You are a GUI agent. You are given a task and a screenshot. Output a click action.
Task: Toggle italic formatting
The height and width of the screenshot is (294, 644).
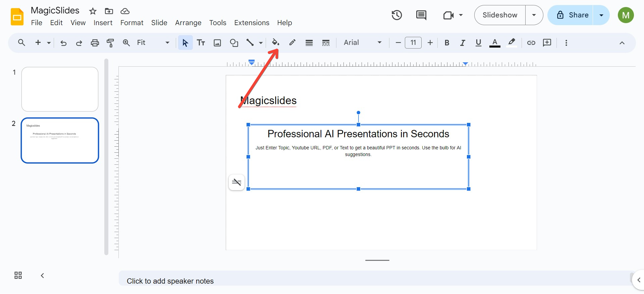pos(463,43)
